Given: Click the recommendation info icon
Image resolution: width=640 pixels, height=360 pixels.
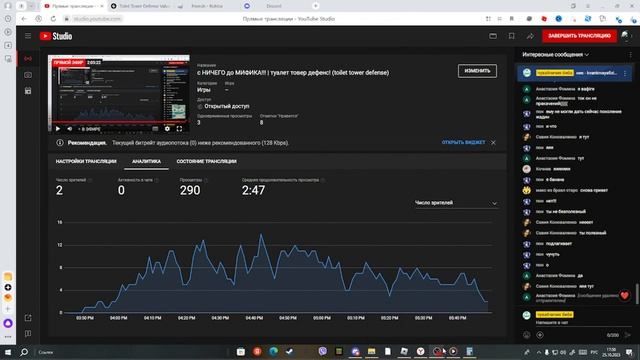Looking at the screenshot, I should (x=60, y=143).
